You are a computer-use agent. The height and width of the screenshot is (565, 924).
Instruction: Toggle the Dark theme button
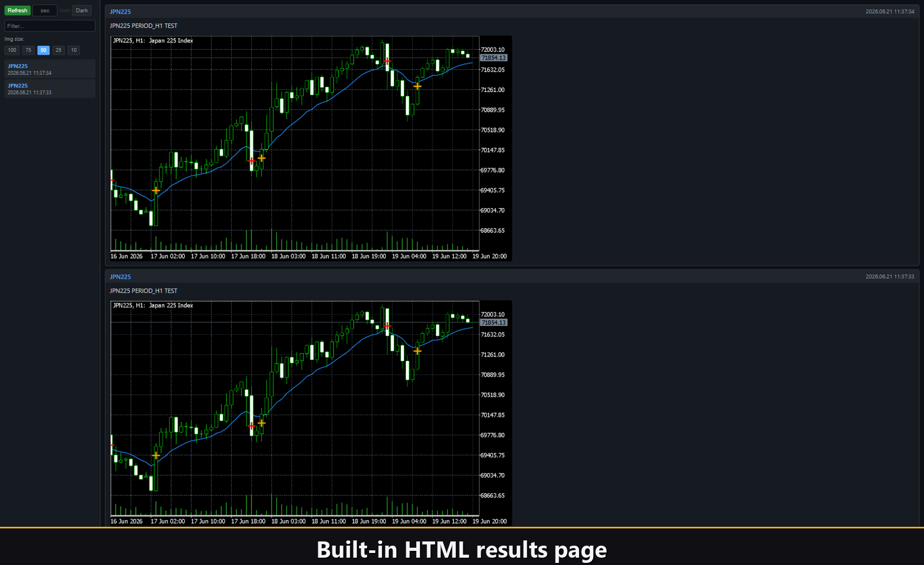tap(82, 10)
